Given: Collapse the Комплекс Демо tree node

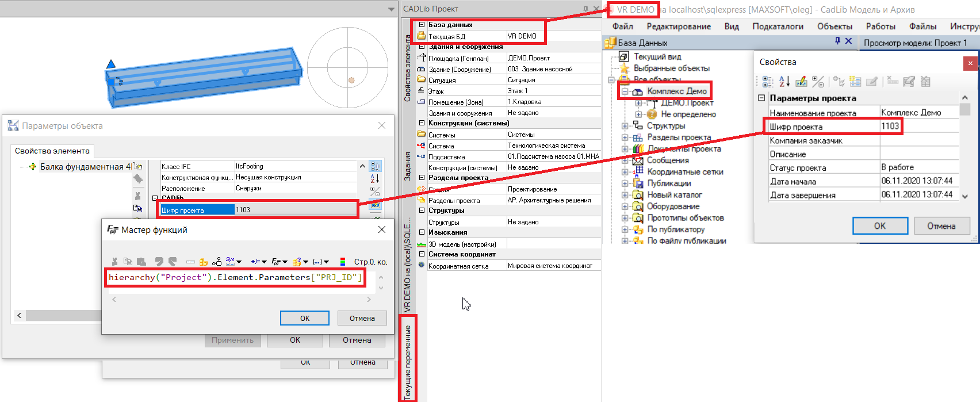Looking at the screenshot, I should [625, 91].
